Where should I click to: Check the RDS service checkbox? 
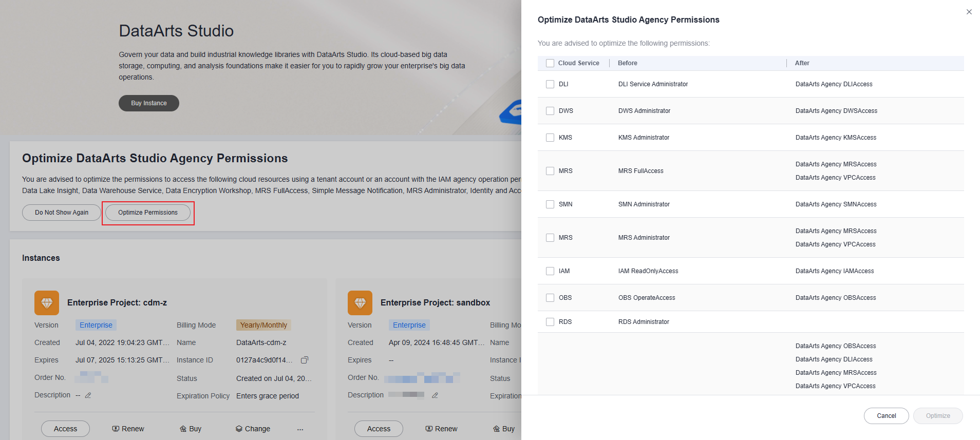[550, 322]
